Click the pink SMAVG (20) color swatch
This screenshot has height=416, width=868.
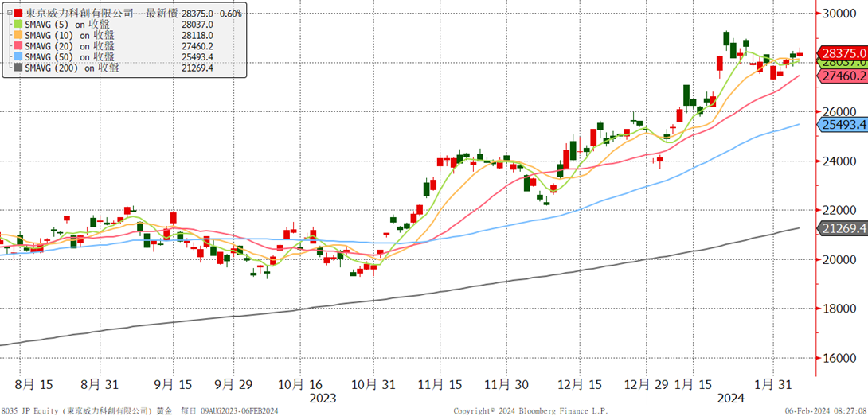(x=18, y=46)
